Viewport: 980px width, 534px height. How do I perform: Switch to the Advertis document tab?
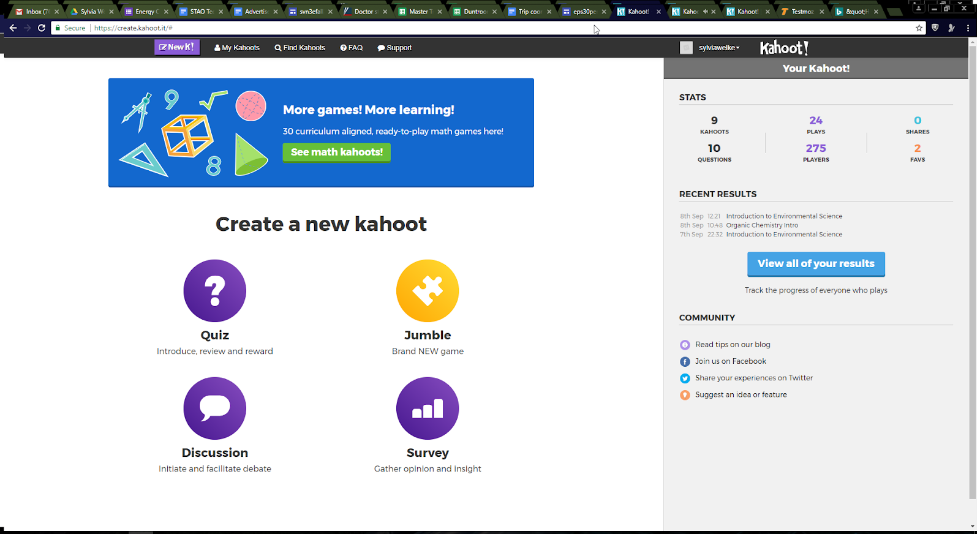[255, 12]
